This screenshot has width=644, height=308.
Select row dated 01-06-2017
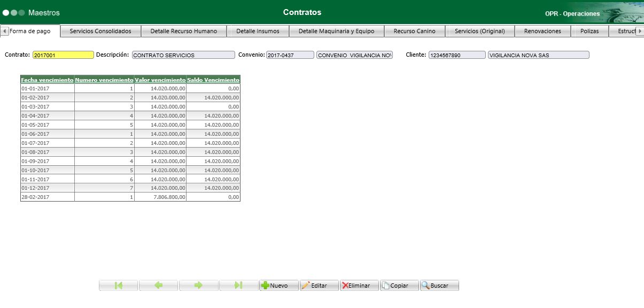[x=130, y=134]
